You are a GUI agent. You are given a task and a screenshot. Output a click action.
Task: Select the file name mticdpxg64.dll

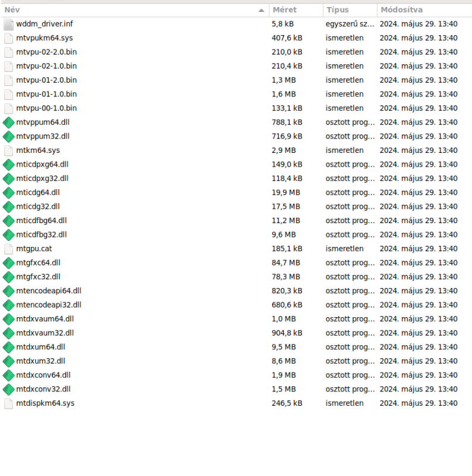pos(42,165)
